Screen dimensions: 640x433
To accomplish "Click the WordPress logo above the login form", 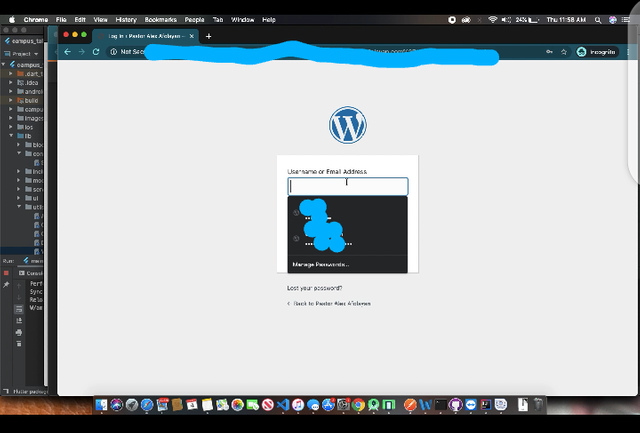I will 348,125.
